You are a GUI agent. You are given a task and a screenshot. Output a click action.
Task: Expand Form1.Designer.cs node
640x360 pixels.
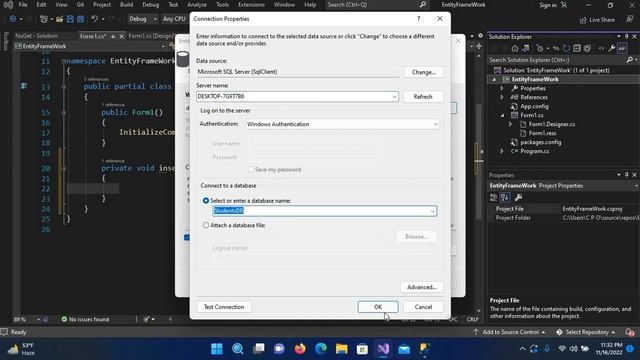pyautogui.click(x=510, y=124)
